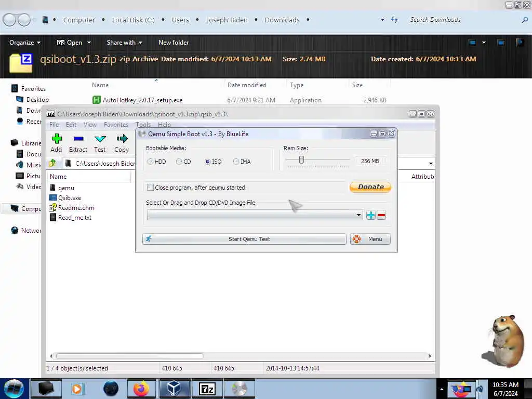532x399 pixels.
Task: Click the lifebuoy icon on Menu button
Action: pos(356,239)
